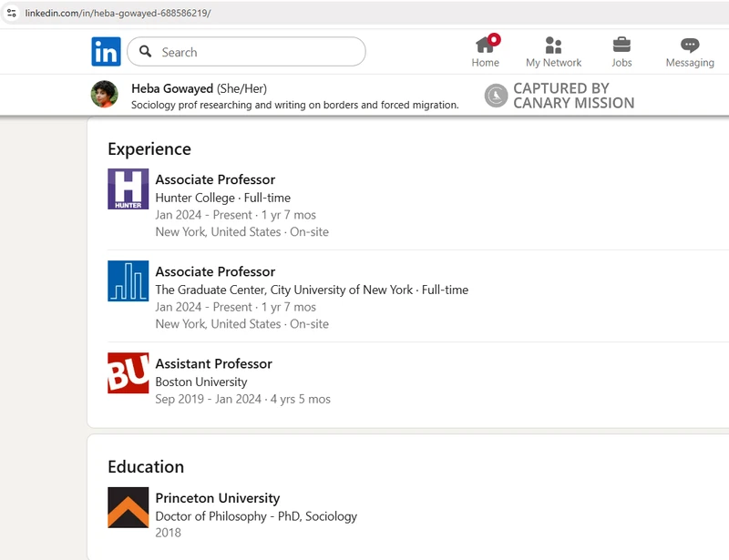
Task: Click the LinkedIn Search input field
Action: pyautogui.click(x=255, y=52)
